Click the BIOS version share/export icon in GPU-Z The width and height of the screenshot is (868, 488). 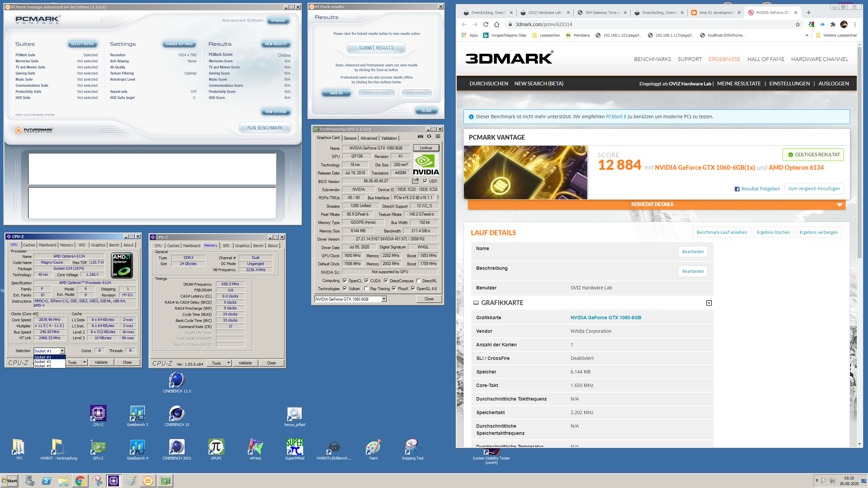point(415,181)
